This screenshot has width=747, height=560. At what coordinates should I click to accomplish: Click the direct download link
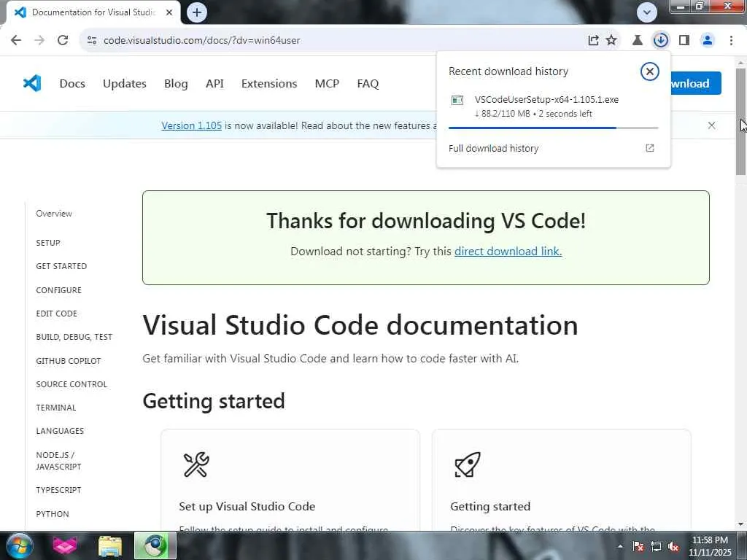coord(508,251)
